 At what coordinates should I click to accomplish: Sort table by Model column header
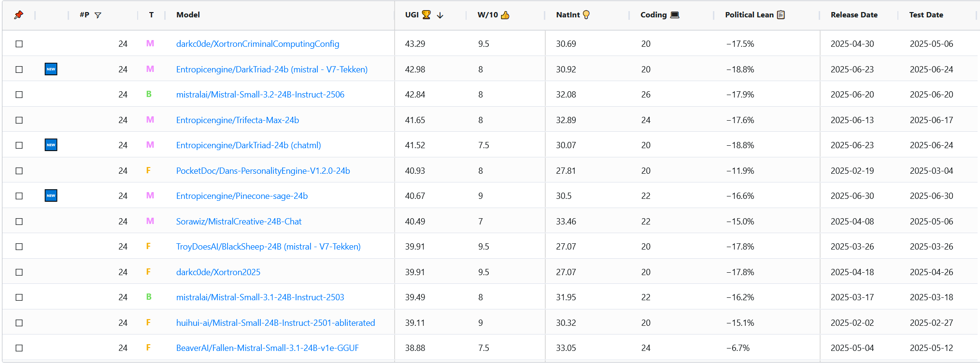(188, 15)
